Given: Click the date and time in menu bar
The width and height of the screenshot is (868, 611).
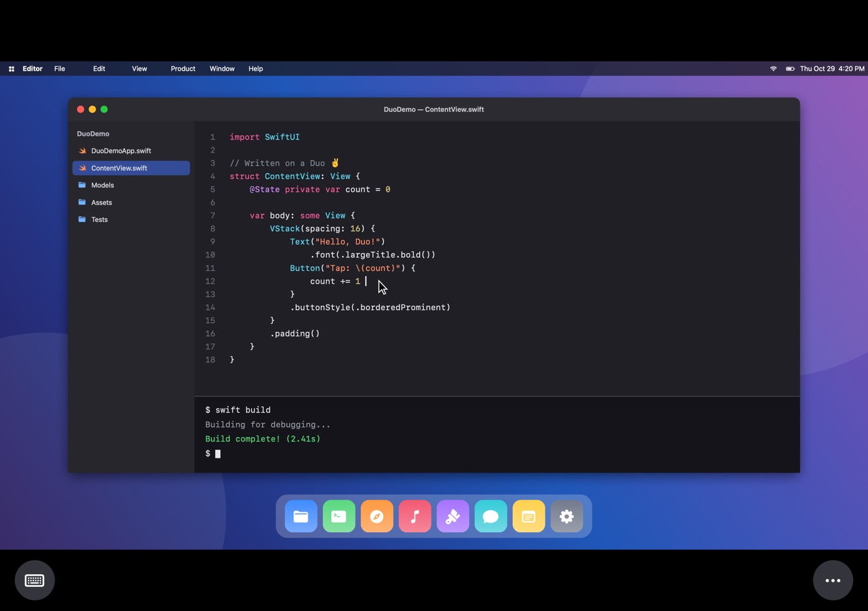Looking at the screenshot, I should coord(832,69).
